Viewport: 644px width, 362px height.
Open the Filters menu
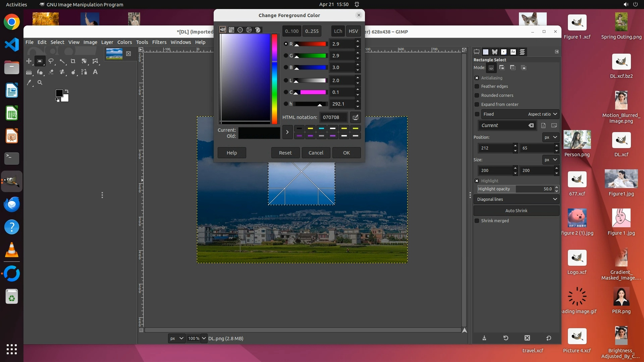(x=159, y=42)
